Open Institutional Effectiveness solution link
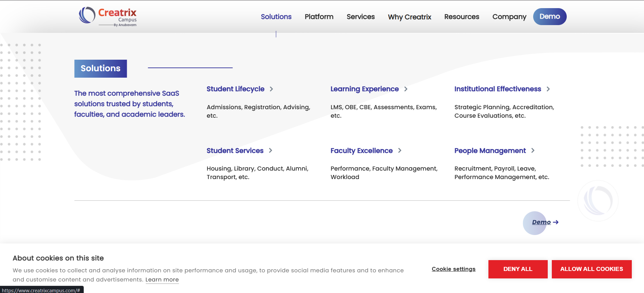This screenshot has height=293, width=644. coord(498,89)
